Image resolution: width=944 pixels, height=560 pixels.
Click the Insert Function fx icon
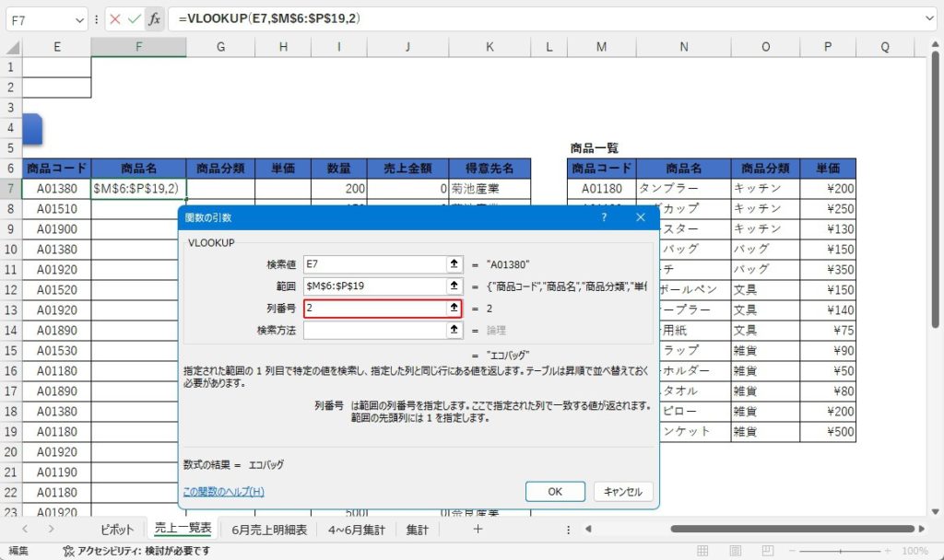154,18
